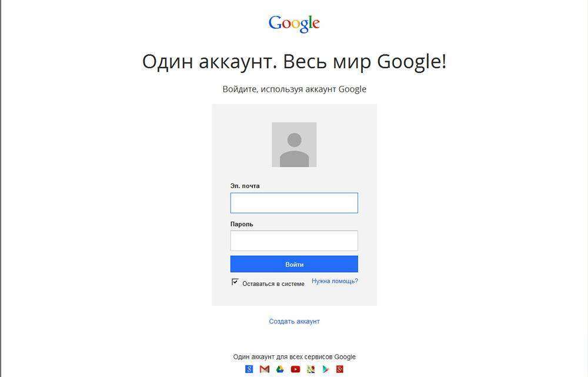The height and width of the screenshot is (377, 588).
Task: Open the blue Google Search service icon
Action: click(x=249, y=369)
